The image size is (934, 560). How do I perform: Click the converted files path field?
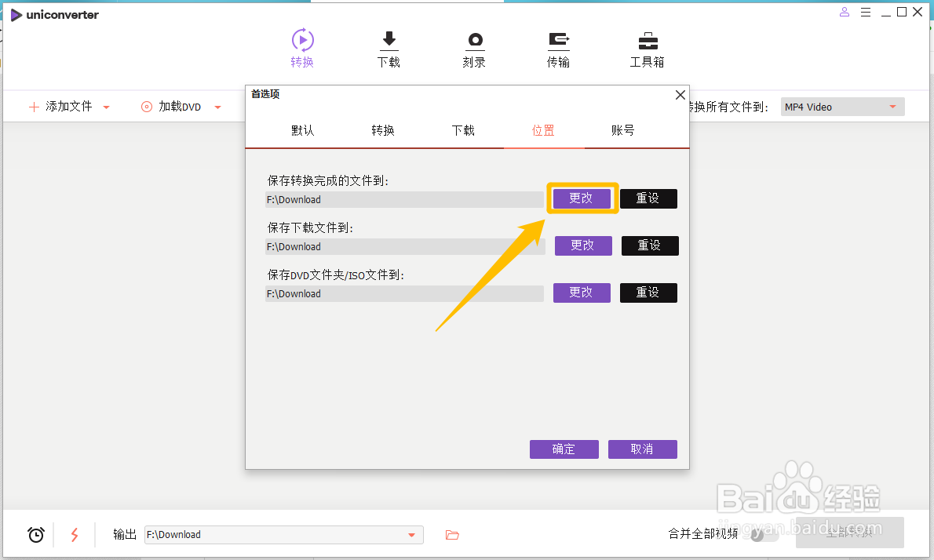click(404, 199)
